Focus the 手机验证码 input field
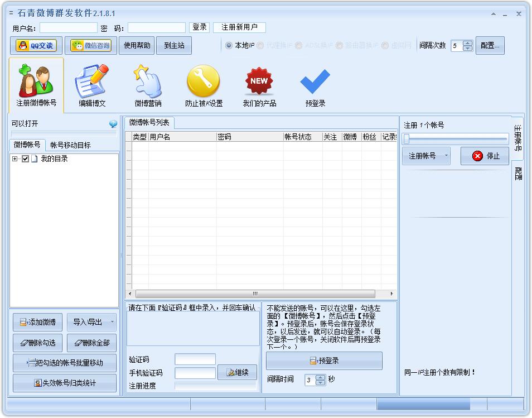The image size is (532, 418). pyautogui.click(x=195, y=373)
